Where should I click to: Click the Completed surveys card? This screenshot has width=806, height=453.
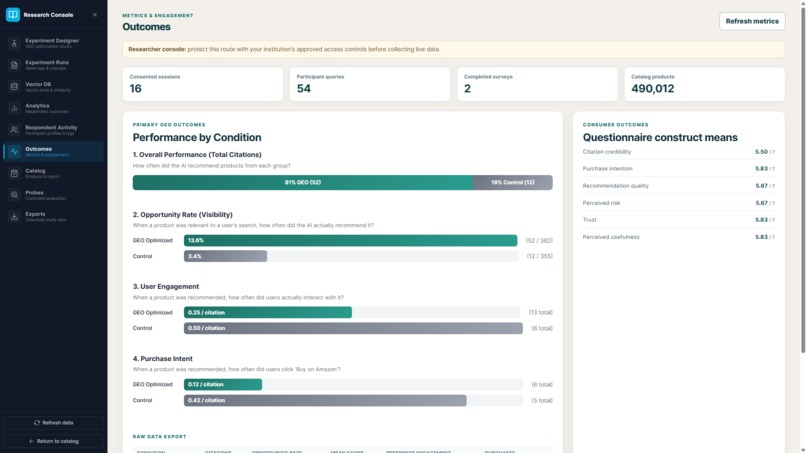point(537,84)
